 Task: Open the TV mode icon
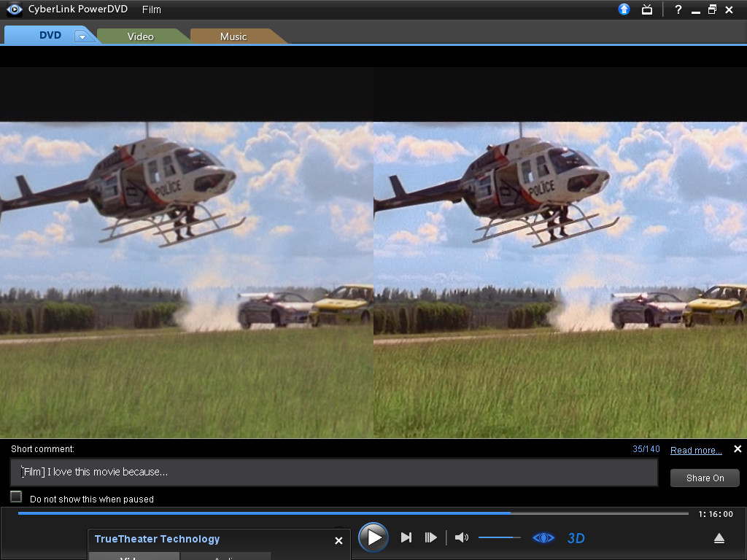pos(647,9)
